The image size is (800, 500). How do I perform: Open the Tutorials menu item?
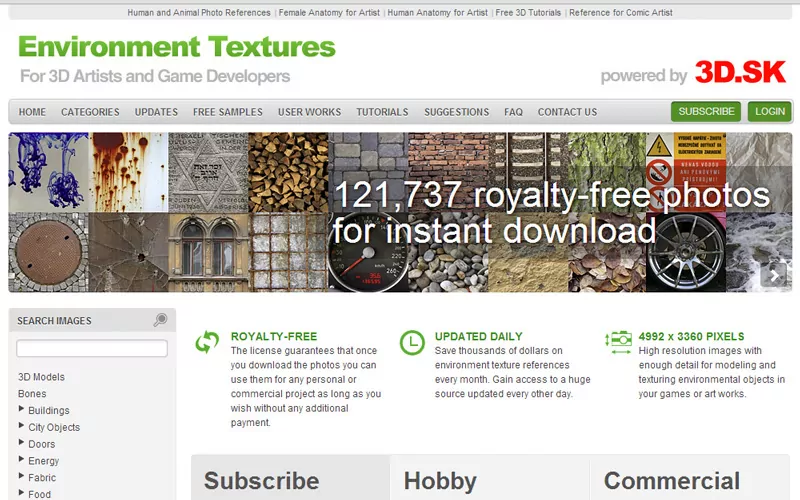click(x=382, y=112)
